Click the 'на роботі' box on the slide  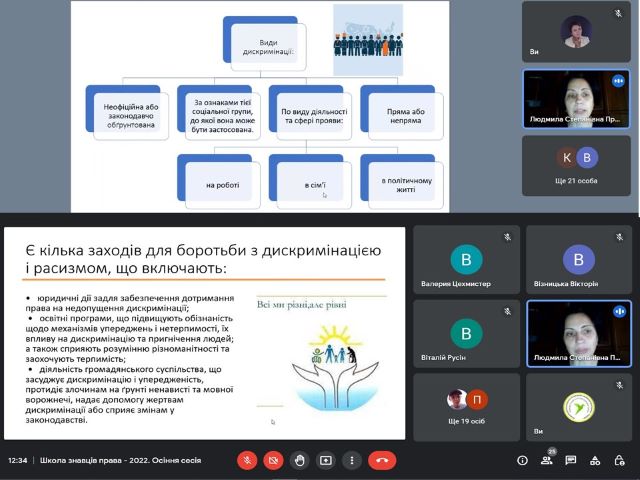(x=222, y=185)
